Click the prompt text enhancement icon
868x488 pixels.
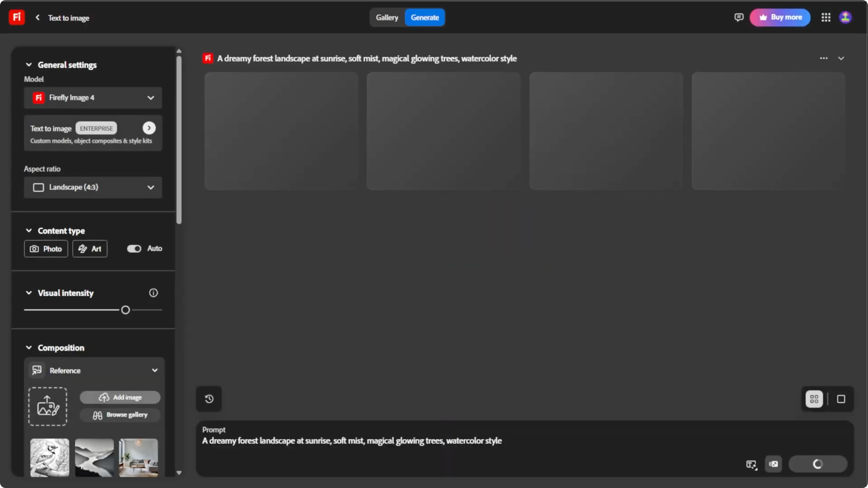pos(751,465)
